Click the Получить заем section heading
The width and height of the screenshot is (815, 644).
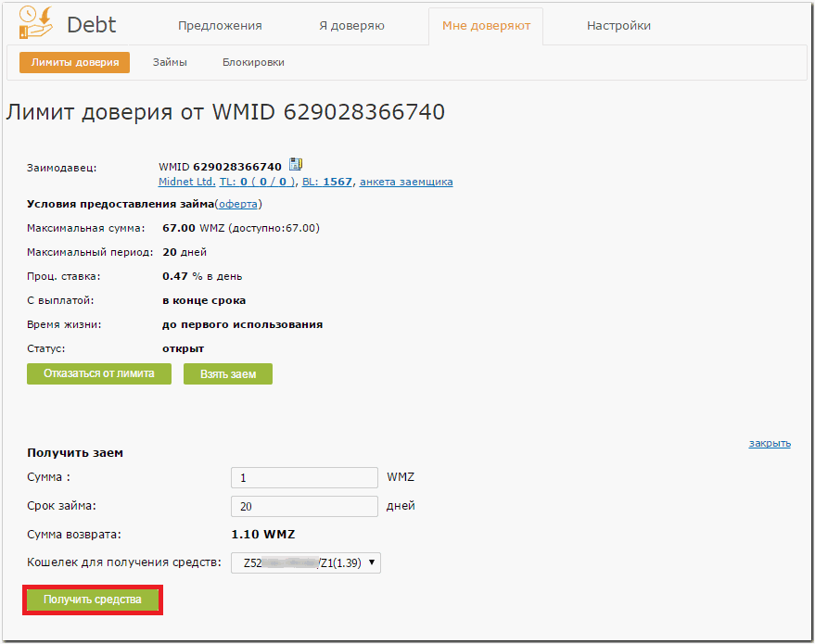point(75,453)
